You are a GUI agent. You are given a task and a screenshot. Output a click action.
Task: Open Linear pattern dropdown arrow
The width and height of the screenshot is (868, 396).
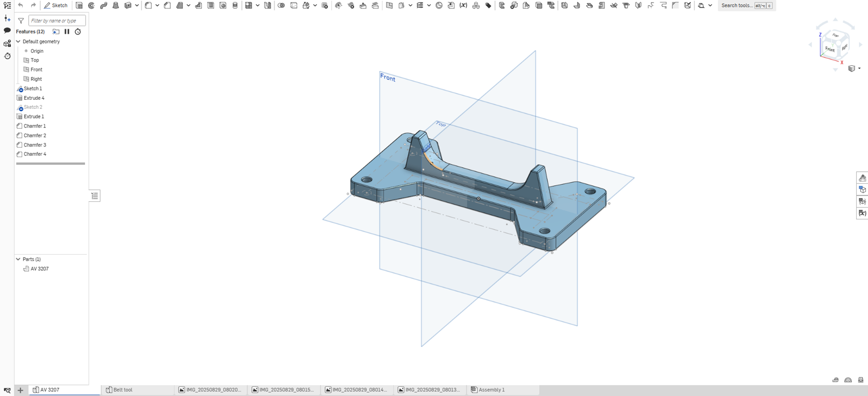(257, 6)
